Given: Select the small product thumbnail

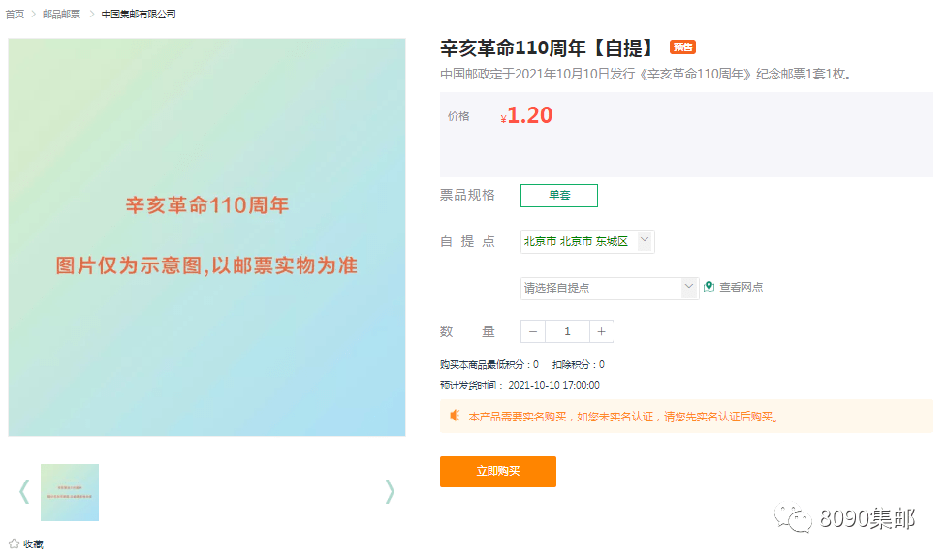Looking at the screenshot, I should 70,492.
